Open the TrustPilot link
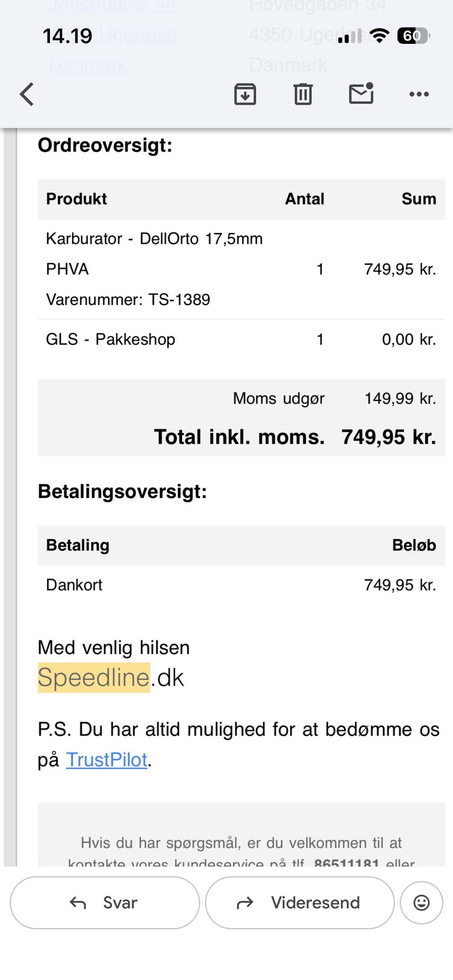 [107, 759]
